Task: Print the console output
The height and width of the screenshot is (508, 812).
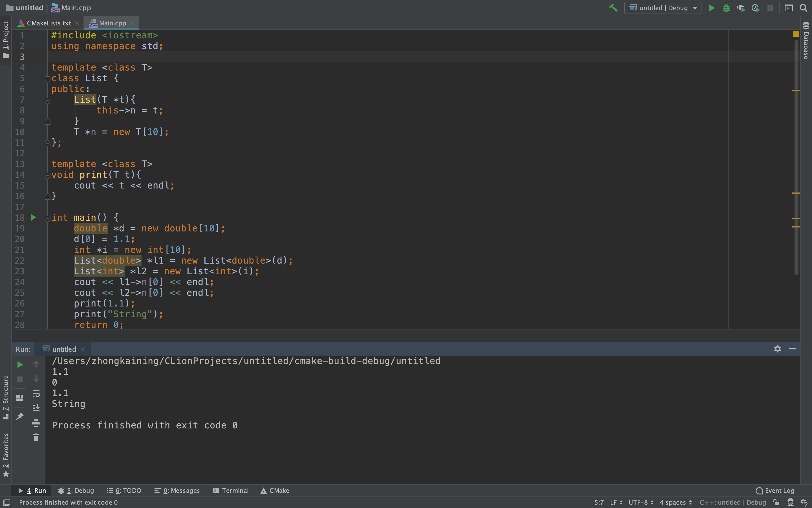Action: coord(36,423)
